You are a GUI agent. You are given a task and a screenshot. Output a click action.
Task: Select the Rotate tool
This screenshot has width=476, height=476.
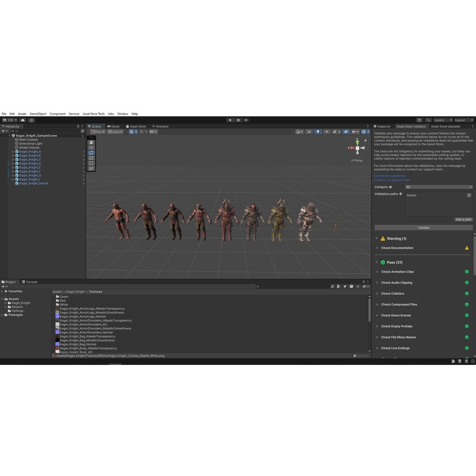point(91,152)
